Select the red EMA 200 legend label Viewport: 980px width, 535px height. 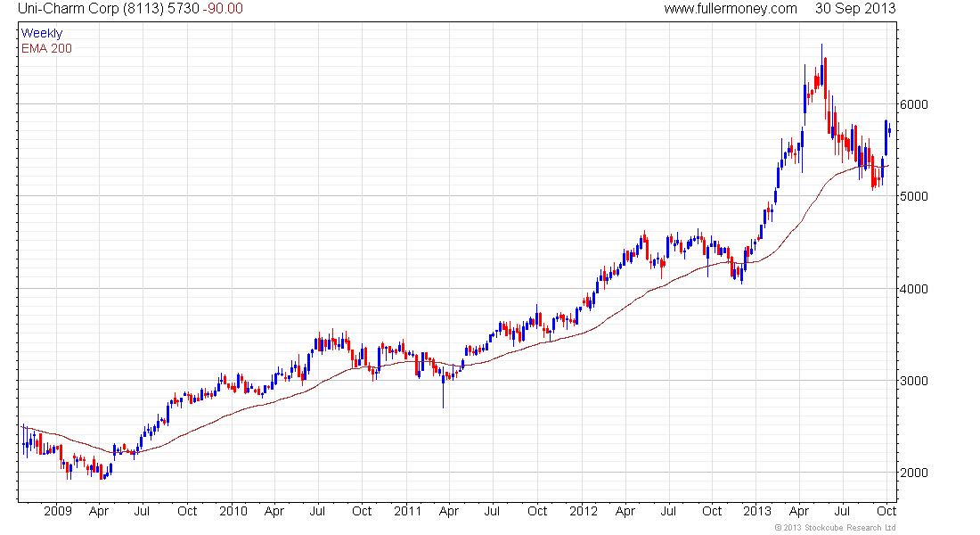47,48
